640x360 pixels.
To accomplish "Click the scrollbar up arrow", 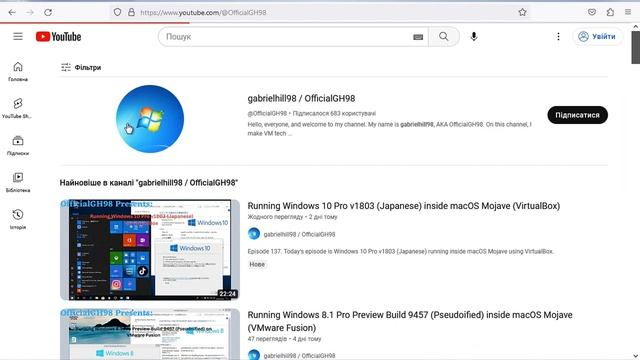I will [x=636, y=27].
